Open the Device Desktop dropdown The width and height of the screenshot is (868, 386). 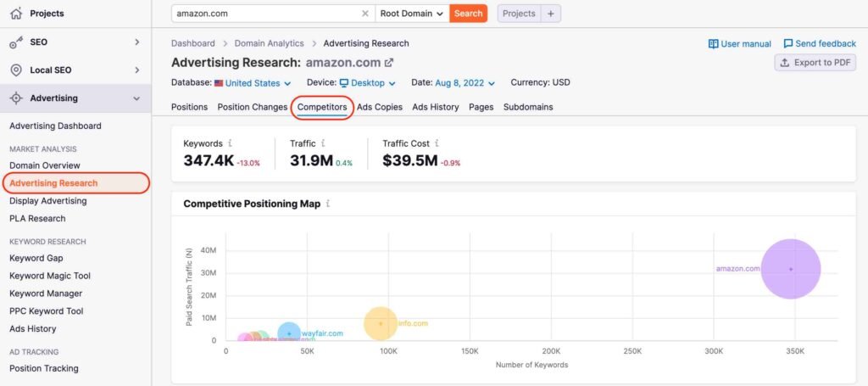point(368,83)
